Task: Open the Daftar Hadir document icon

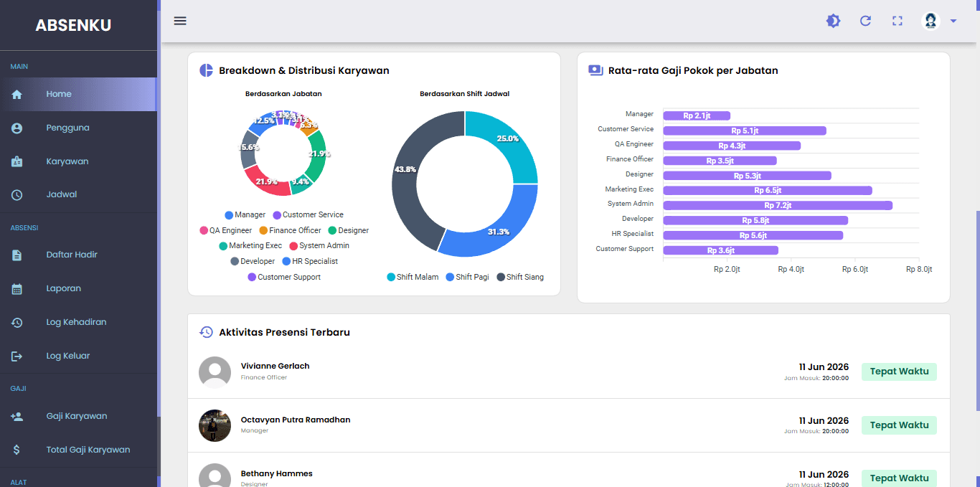Action: (x=17, y=255)
